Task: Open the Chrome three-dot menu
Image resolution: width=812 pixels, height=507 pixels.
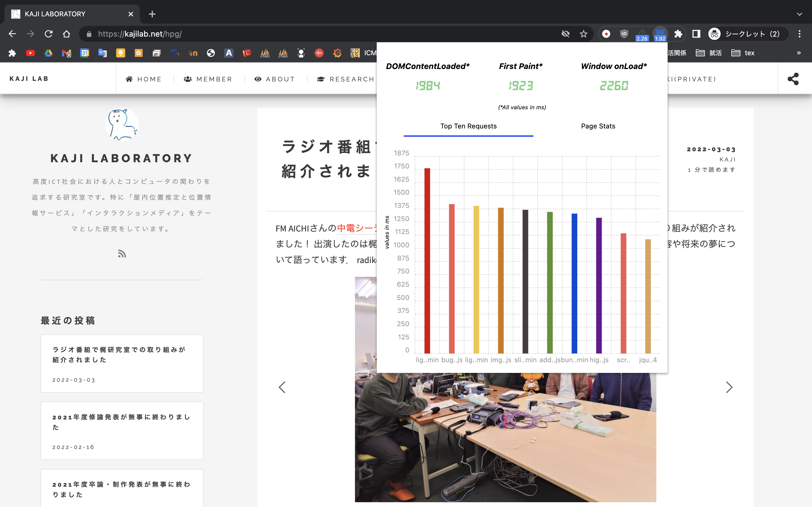Action: (x=799, y=34)
